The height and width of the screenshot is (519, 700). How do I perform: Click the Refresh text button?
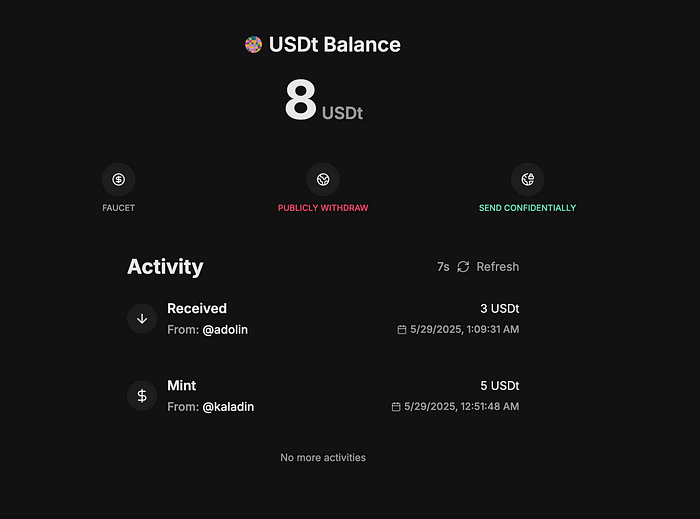point(498,267)
